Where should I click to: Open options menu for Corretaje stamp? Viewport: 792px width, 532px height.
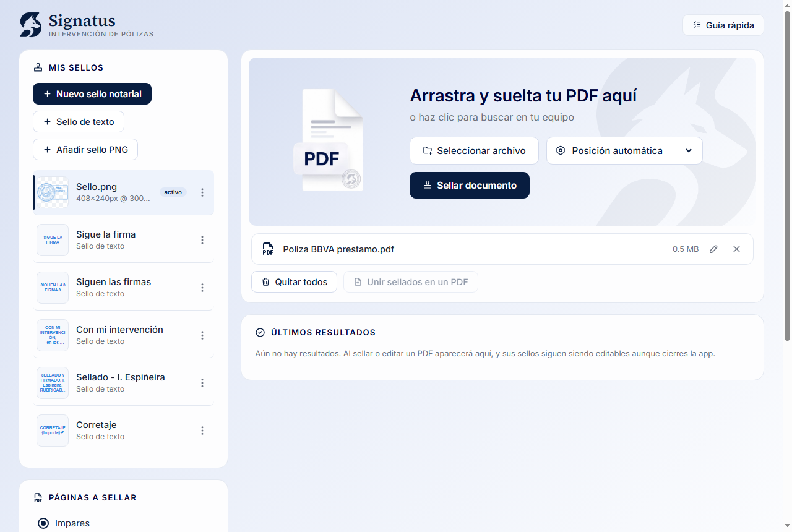(x=202, y=431)
